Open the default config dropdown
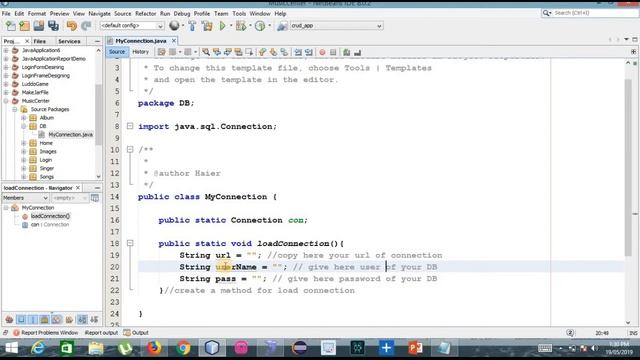 132,26
